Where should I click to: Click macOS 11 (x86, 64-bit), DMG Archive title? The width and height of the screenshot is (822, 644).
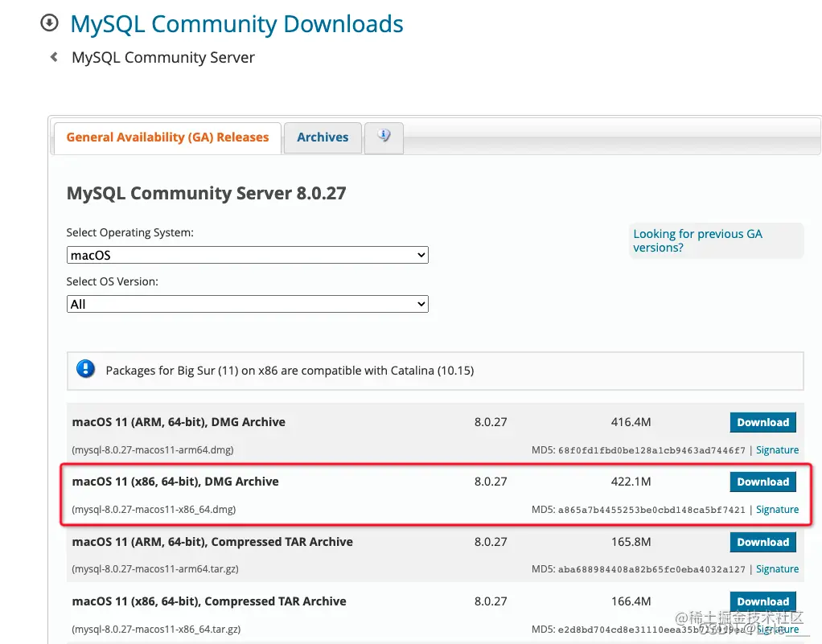175,482
